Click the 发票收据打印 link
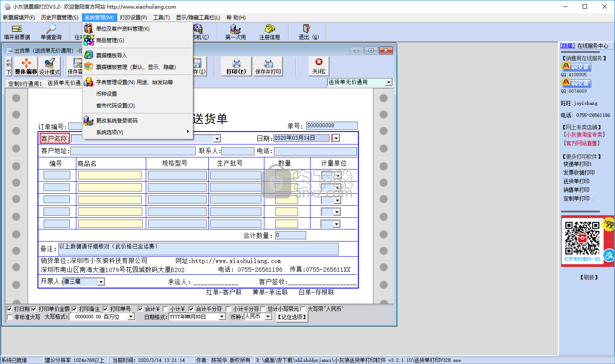The image size is (615, 364). [x=579, y=173]
